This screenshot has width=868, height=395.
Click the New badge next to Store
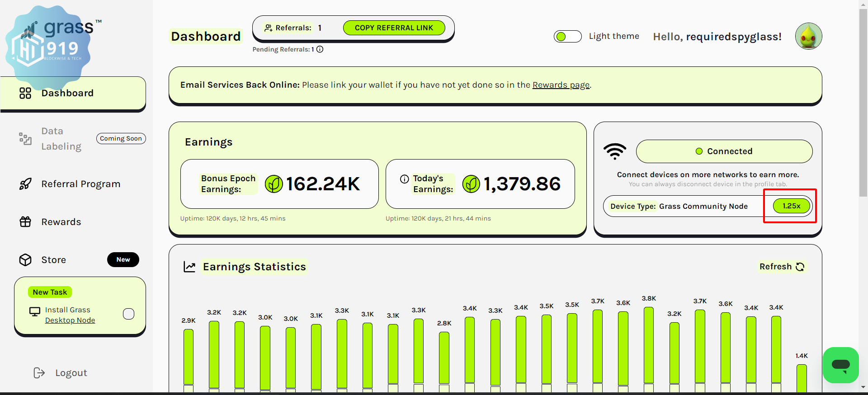tap(123, 260)
